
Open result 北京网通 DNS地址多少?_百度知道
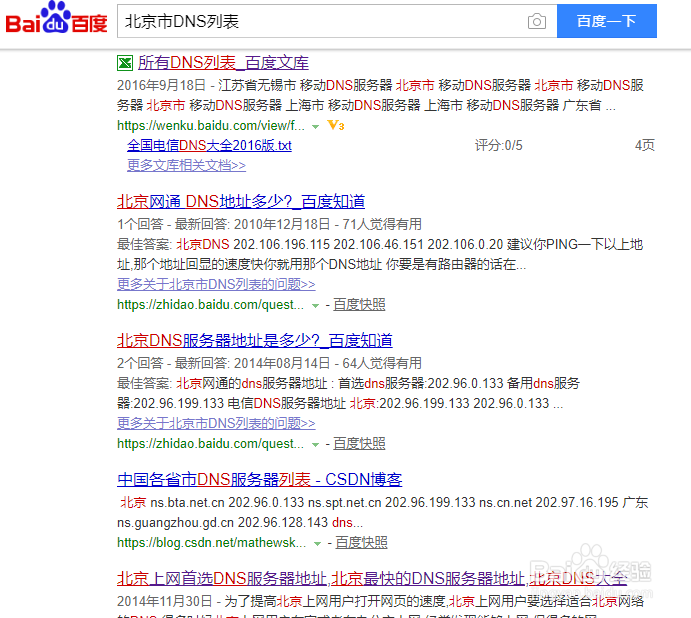pos(241,201)
